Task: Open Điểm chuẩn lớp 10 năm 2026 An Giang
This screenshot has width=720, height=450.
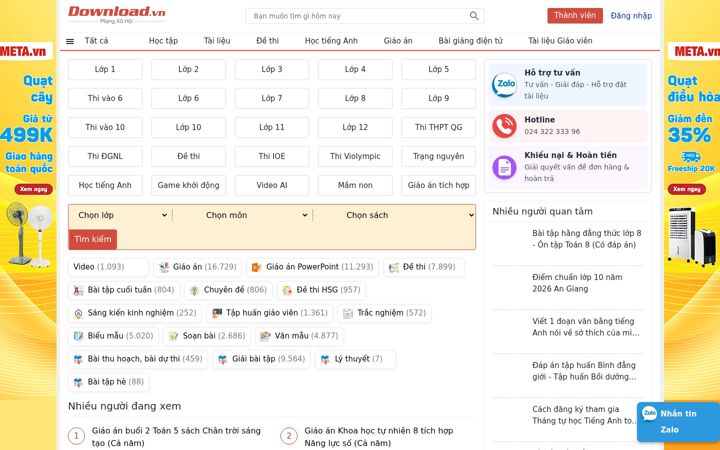Action: (577, 283)
